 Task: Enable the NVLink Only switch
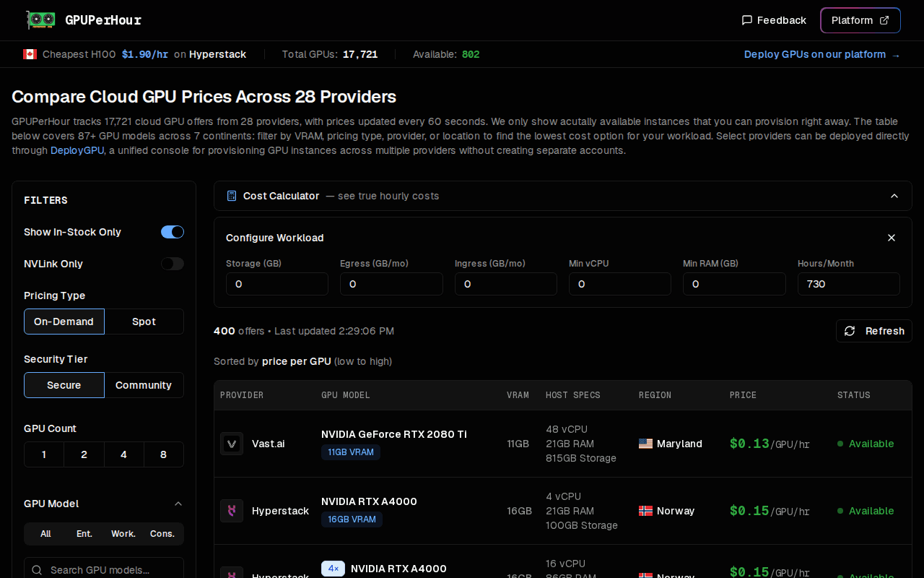pos(173,264)
